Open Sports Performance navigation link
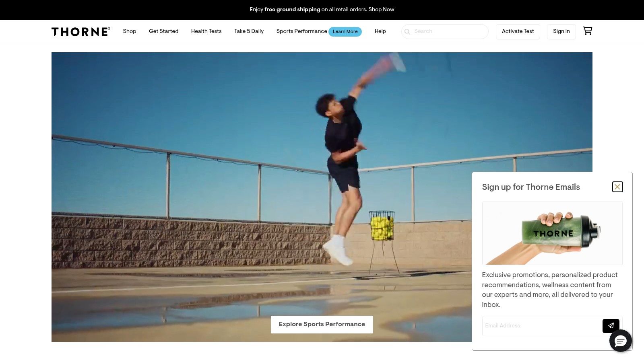The height and width of the screenshot is (362, 644). (301, 31)
